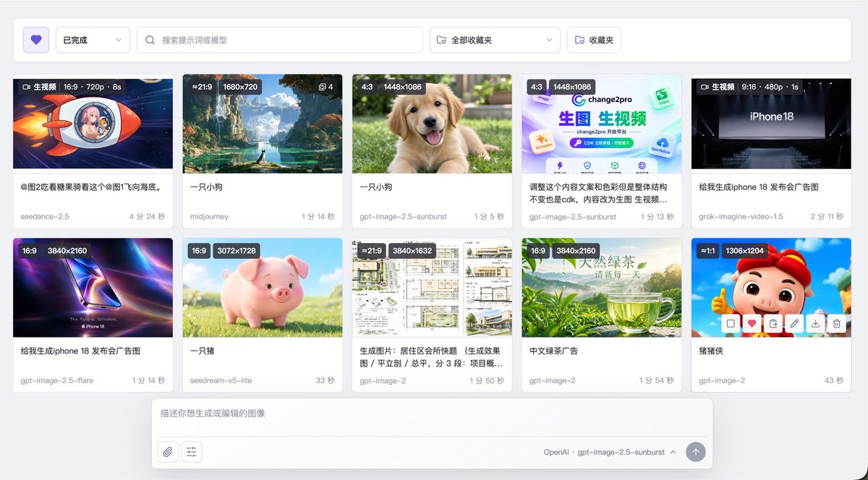868x480 pixels.
Task: Click the grok-imagine-video-1.5 model name
Action: (741, 217)
